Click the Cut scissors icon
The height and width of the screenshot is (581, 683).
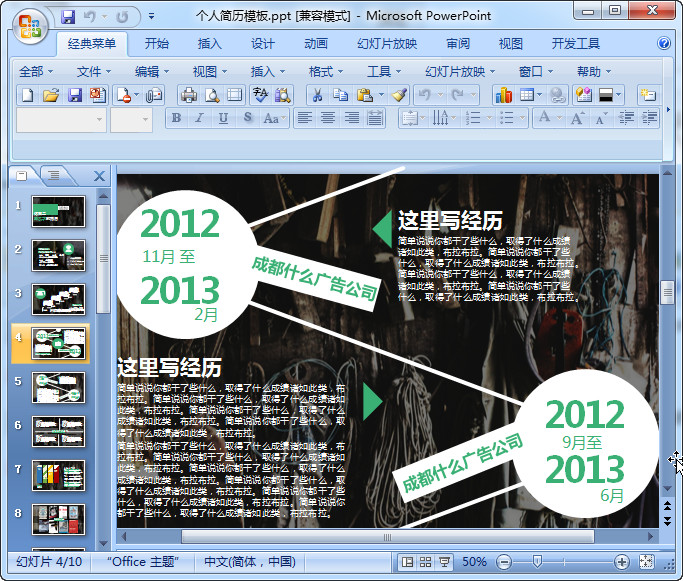click(317, 95)
